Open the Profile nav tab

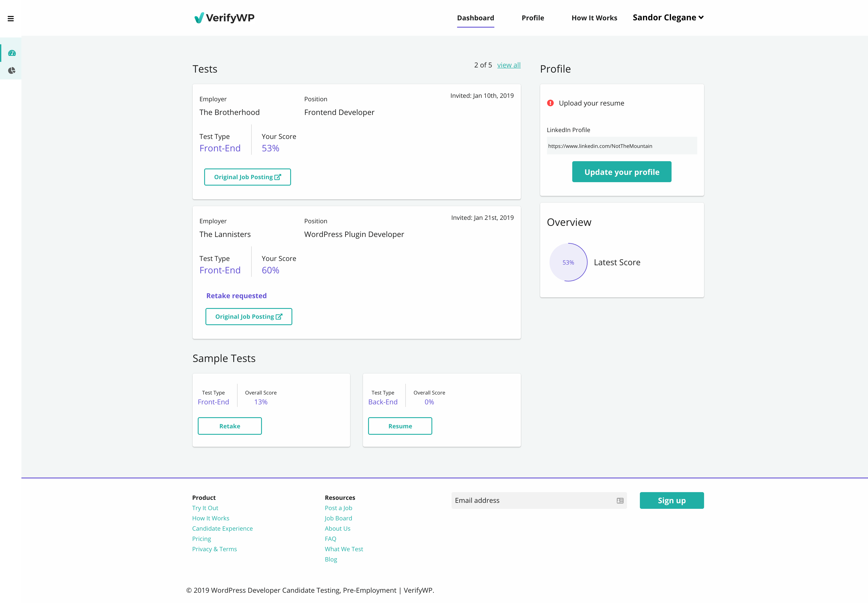pos(533,18)
